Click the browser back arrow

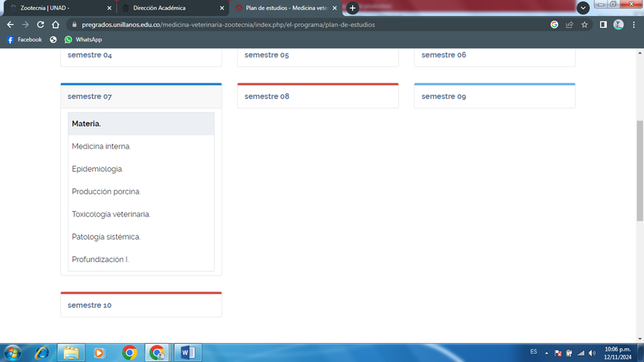point(10,24)
